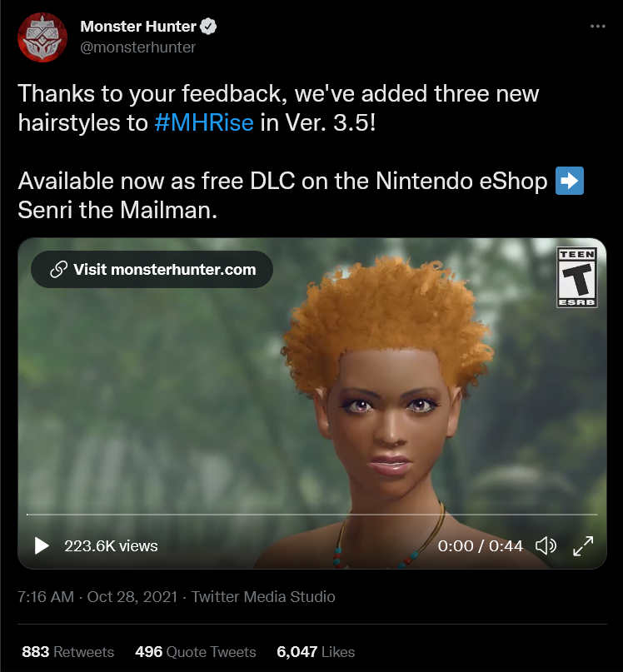Seek along the video progress bar
The image size is (623, 672).
coord(311,514)
